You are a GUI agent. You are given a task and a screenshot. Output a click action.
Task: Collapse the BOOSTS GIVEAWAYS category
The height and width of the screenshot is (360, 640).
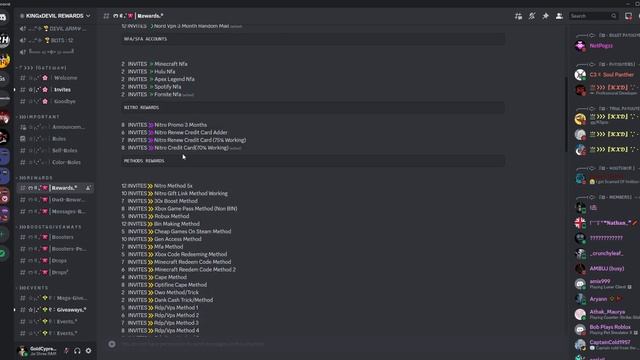[50, 227]
